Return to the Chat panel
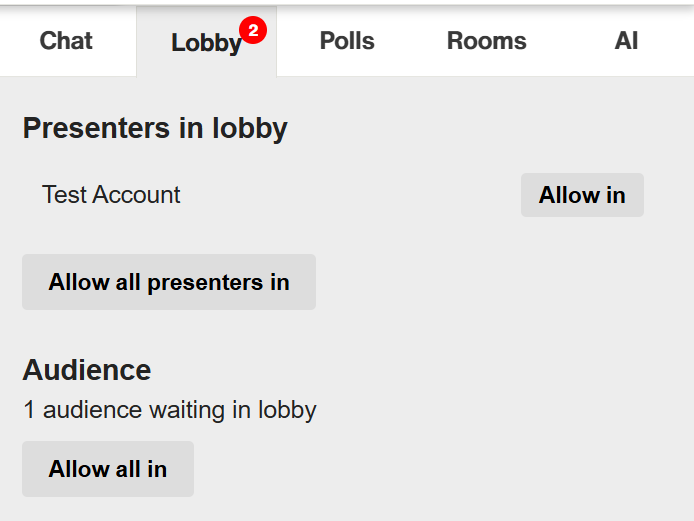The width and height of the screenshot is (694, 521). pos(66,41)
